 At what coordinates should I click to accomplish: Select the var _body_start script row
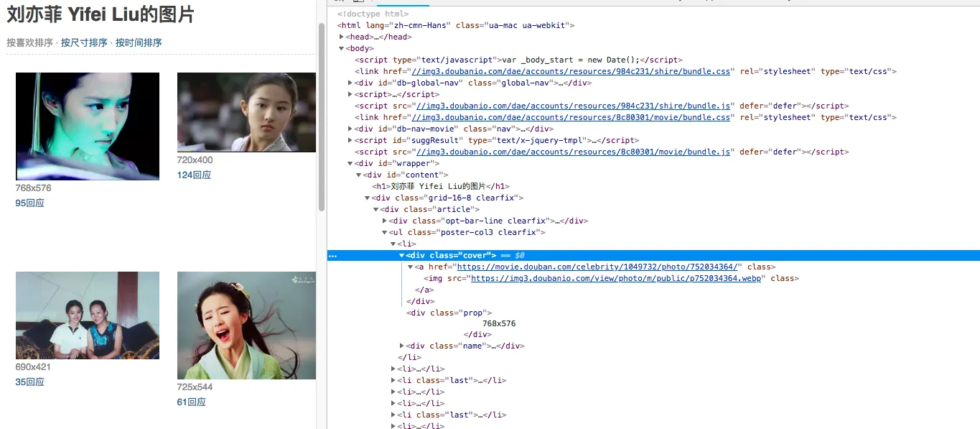pyautogui.click(x=518, y=60)
